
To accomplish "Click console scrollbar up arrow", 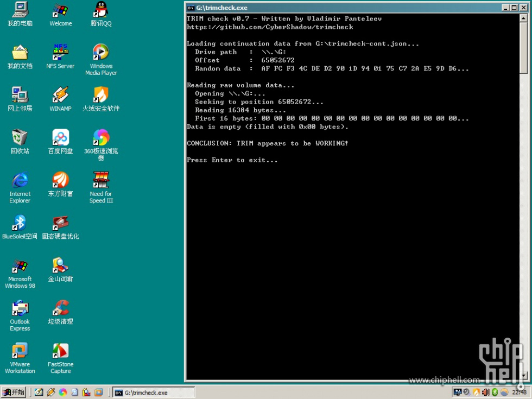I will pyautogui.click(x=523, y=18).
